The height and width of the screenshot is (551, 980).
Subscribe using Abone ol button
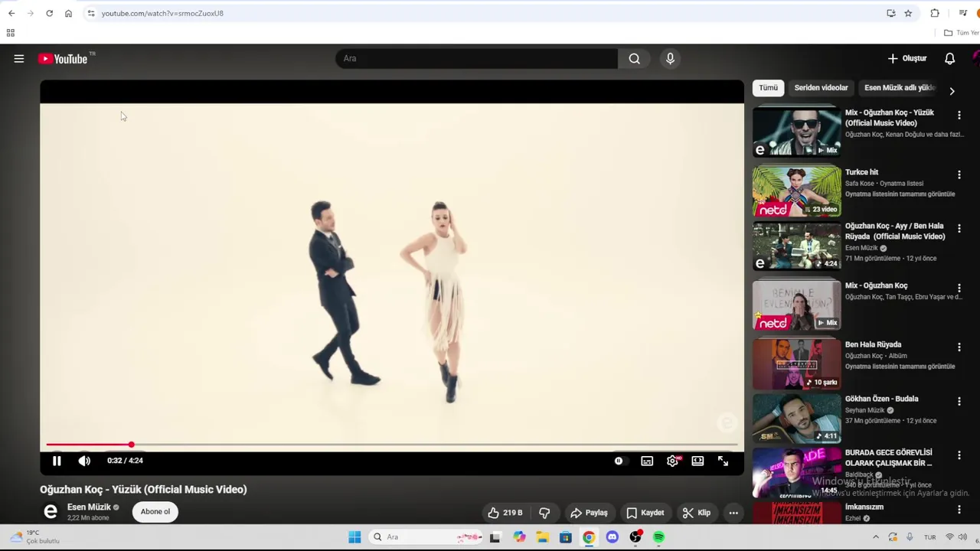coord(155,512)
